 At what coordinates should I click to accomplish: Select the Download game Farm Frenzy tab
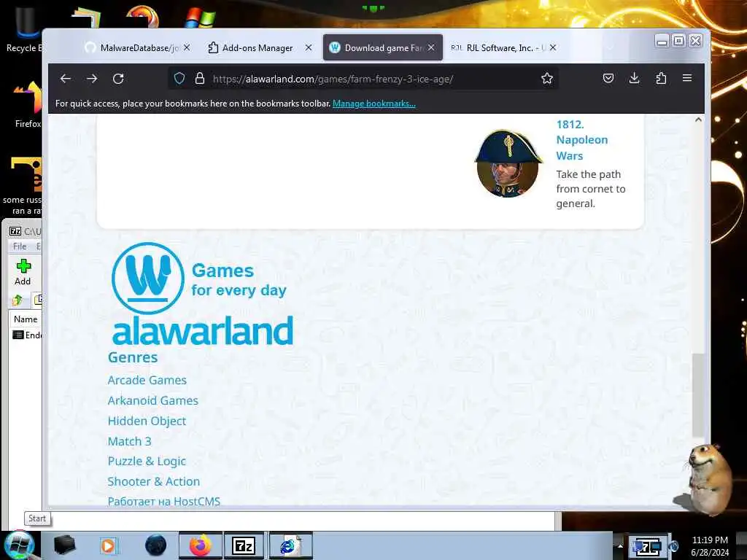382,47
